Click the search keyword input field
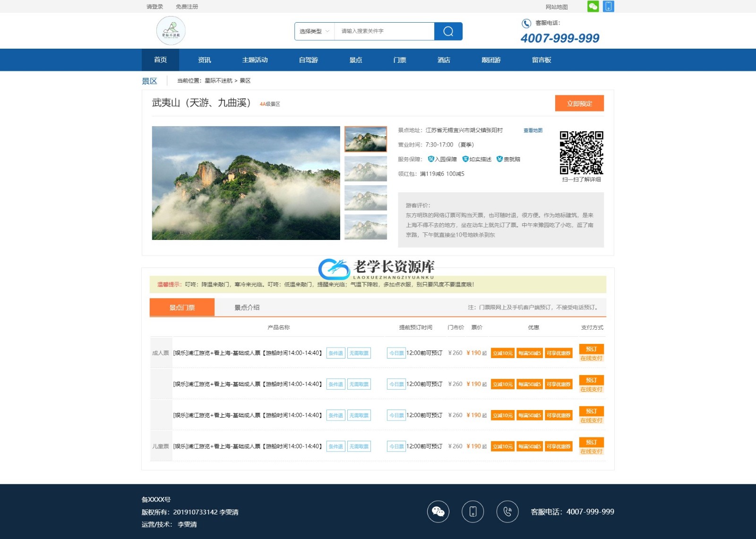The width and height of the screenshot is (756, 539). click(384, 31)
